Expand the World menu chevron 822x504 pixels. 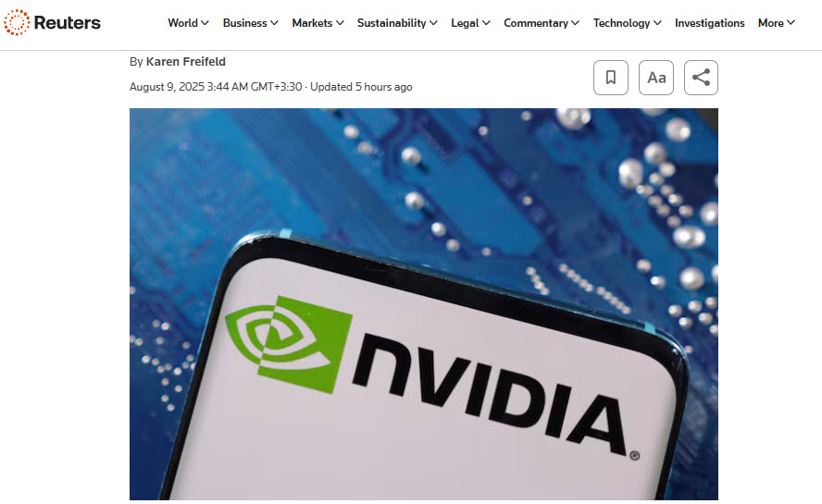tap(205, 23)
